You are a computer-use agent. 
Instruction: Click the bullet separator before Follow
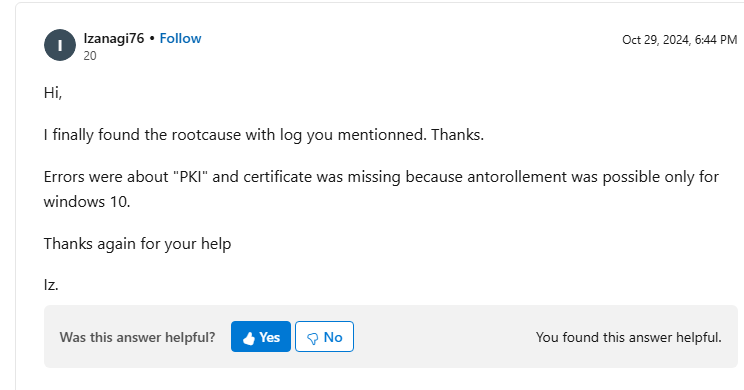click(152, 39)
